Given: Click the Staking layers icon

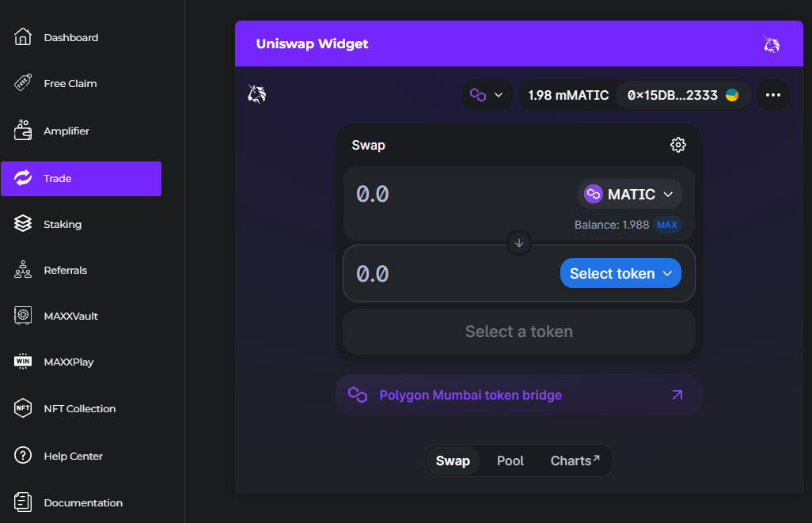Looking at the screenshot, I should pyautogui.click(x=23, y=224).
